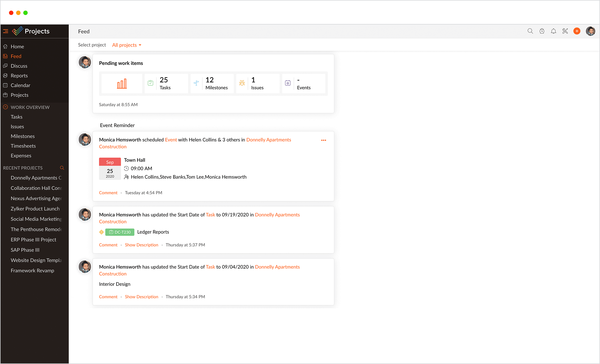This screenshot has height=364, width=600.
Task: Open the setup tools icon
Action: [x=565, y=31]
